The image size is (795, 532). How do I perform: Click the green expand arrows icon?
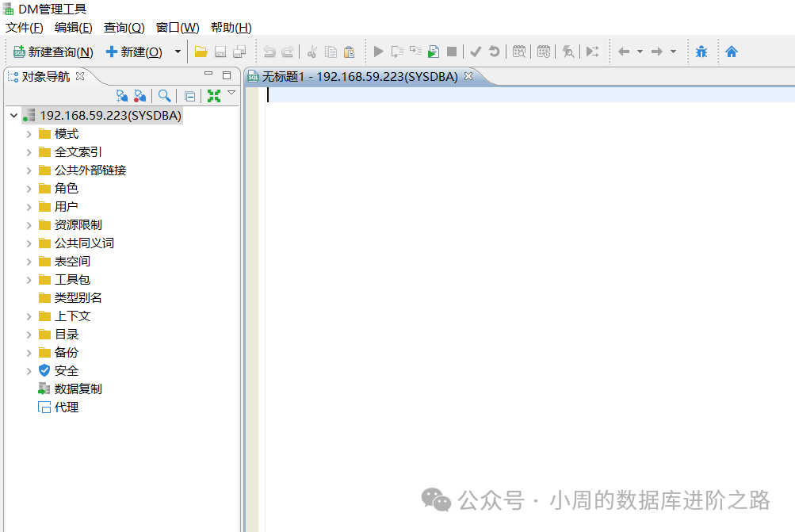tap(214, 96)
